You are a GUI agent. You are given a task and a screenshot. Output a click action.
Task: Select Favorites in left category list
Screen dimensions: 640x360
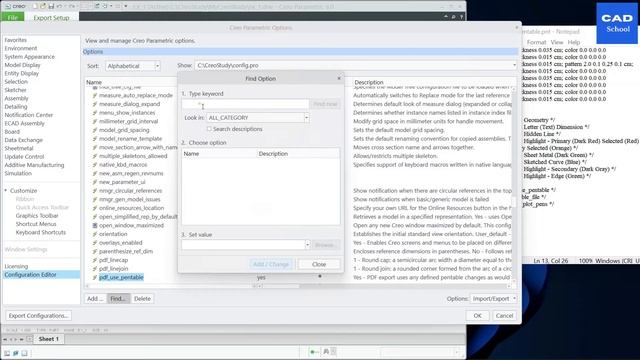click(16, 40)
